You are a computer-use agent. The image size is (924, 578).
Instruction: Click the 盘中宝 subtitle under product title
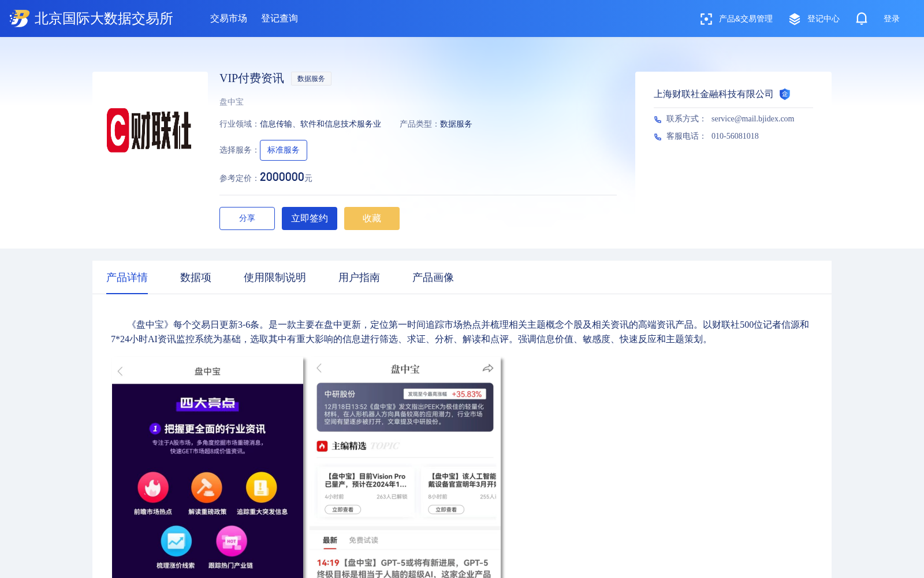coord(232,102)
